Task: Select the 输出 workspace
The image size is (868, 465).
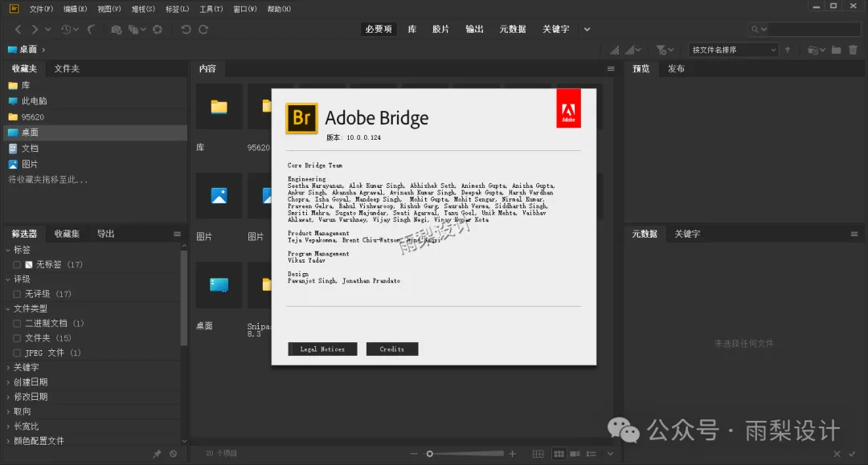Action: (474, 29)
